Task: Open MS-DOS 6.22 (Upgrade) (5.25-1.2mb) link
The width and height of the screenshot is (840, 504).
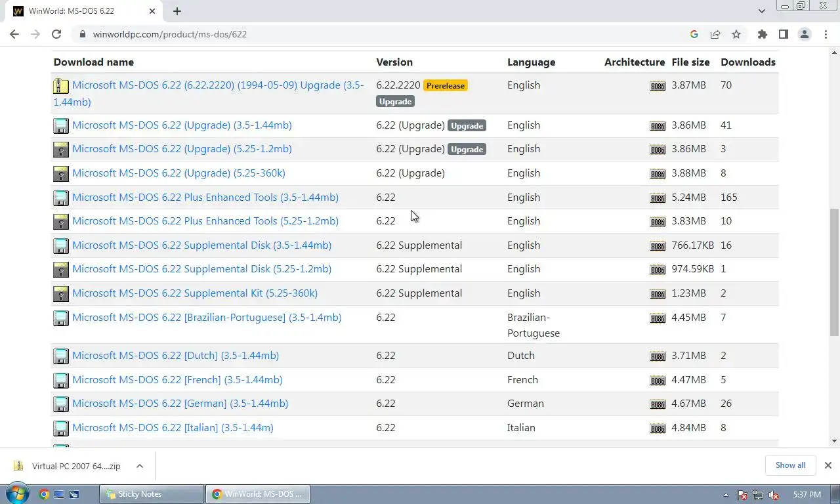Action: pos(182,149)
